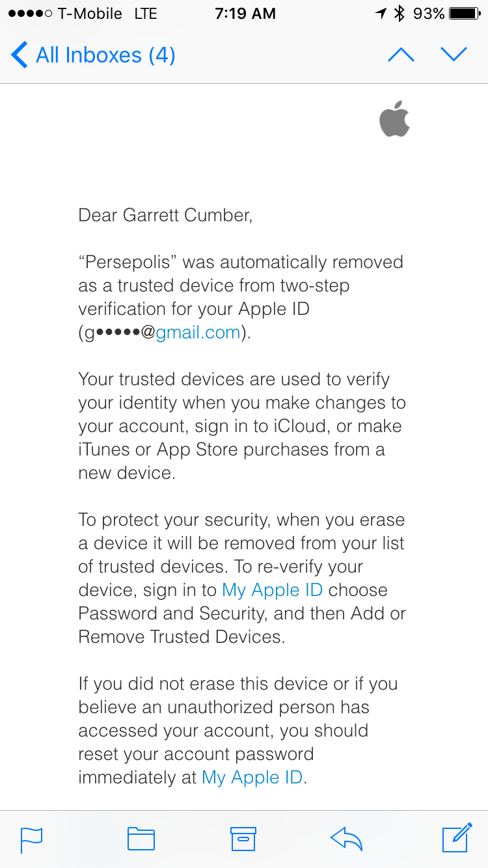Go to next message with down chevron

click(x=454, y=55)
